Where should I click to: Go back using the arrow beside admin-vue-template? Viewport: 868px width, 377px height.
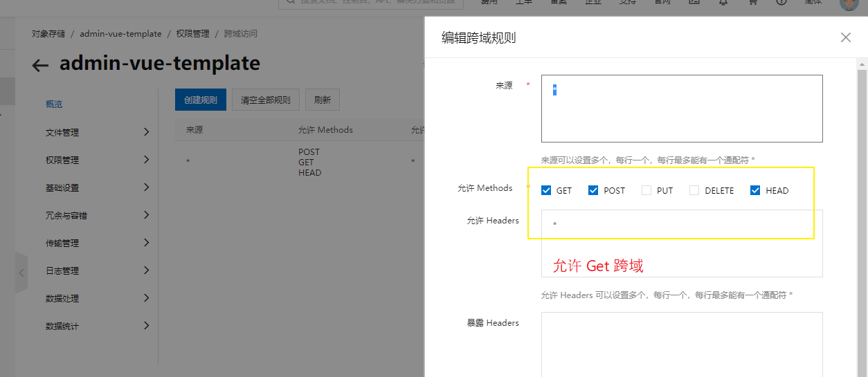pos(40,66)
